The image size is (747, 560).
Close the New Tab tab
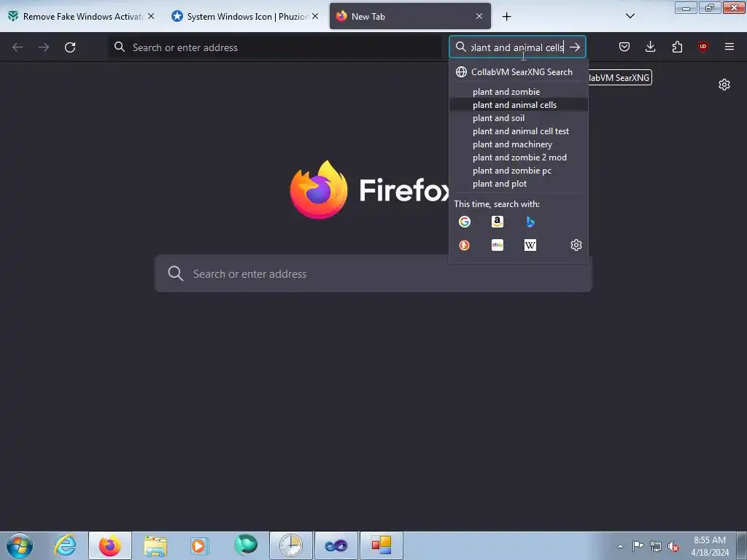point(479,16)
